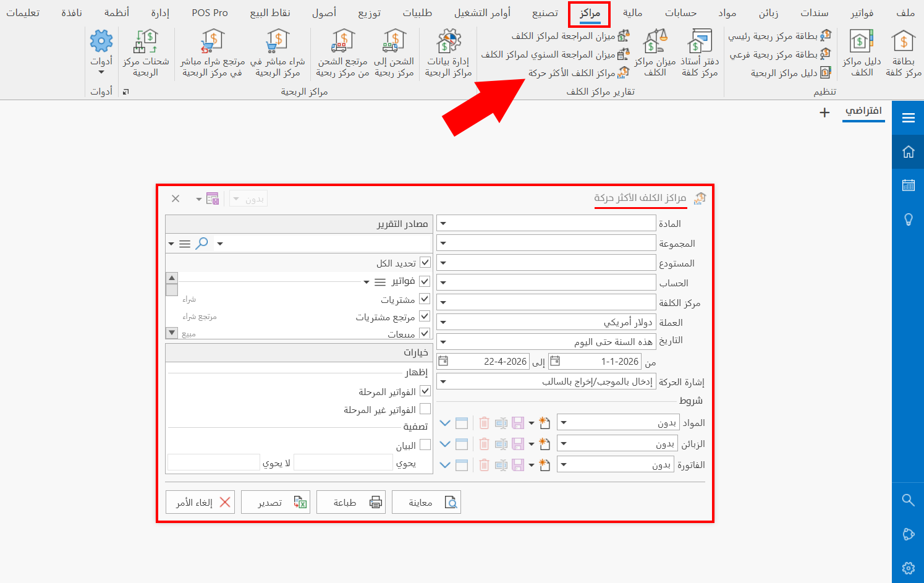
Task: Go to the Home sidebar icon
Action: pyautogui.click(x=908, y=151)
